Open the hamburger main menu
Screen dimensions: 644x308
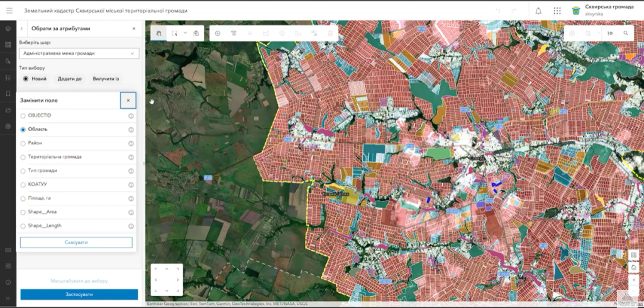9,11
